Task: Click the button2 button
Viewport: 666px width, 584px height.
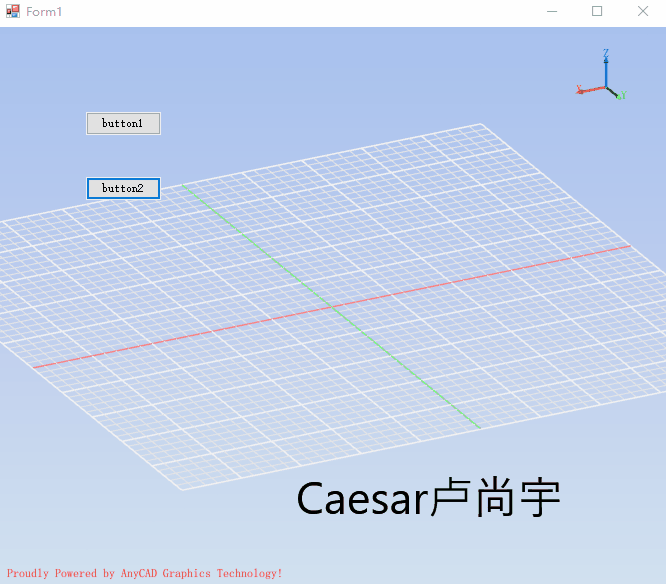Action: (x=123, y=188)
